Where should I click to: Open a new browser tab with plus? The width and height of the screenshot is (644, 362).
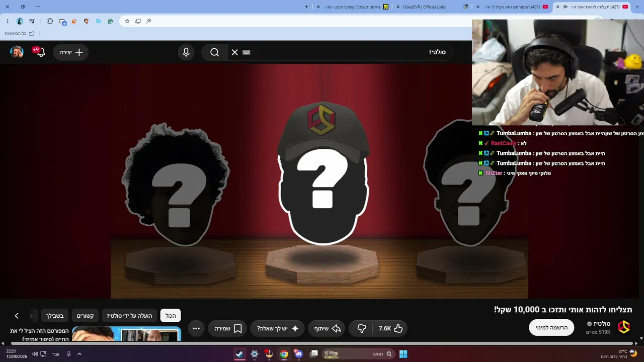click(x=307, y=7)
